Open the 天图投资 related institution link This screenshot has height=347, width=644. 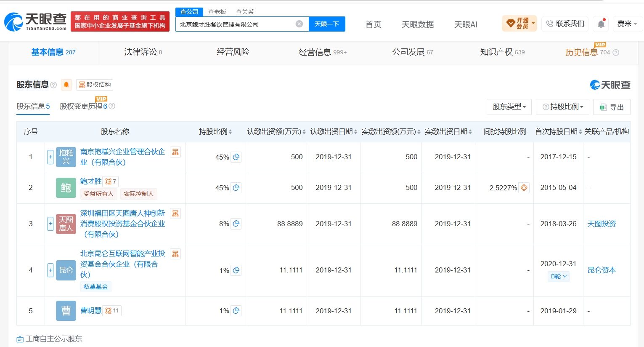(x=602, y=224)
